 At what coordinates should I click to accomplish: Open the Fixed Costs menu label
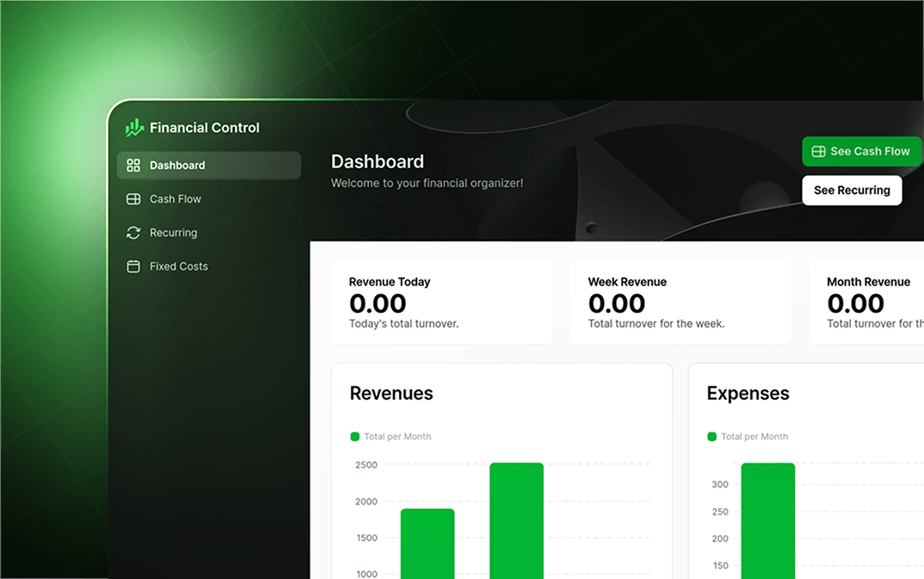point(178,267)
